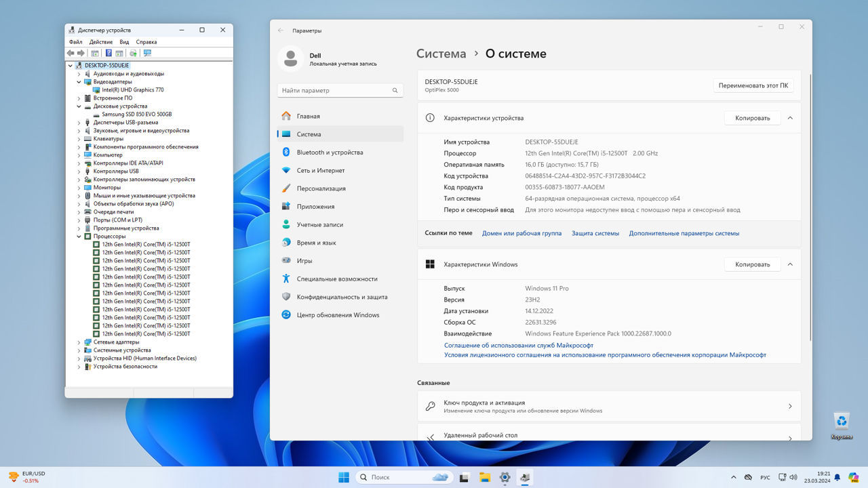Viewport: 868px width, 488px height.
Task: Click the EUR/USD widget on taskbar
Action: (x=27, y=477)
